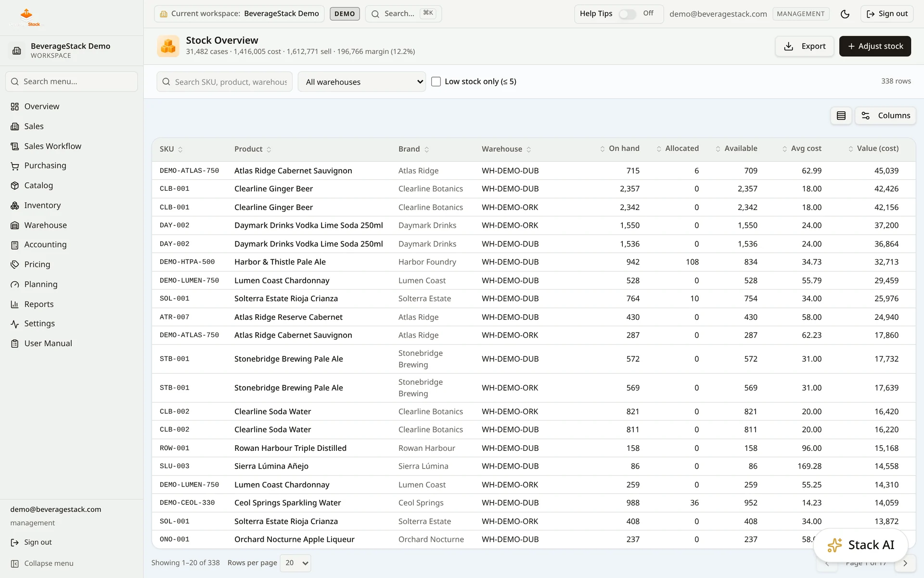Click the Search SKU, product input field

point(224,82)
